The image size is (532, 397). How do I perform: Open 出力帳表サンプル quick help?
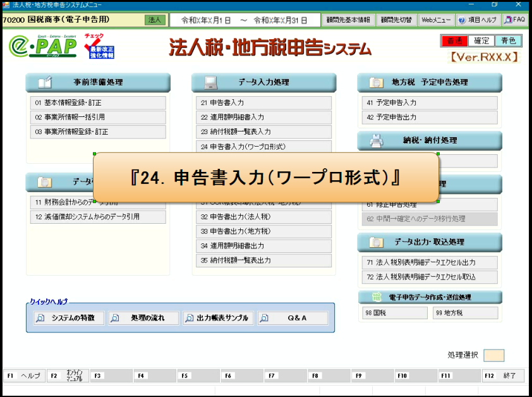[x=217, y=318]
